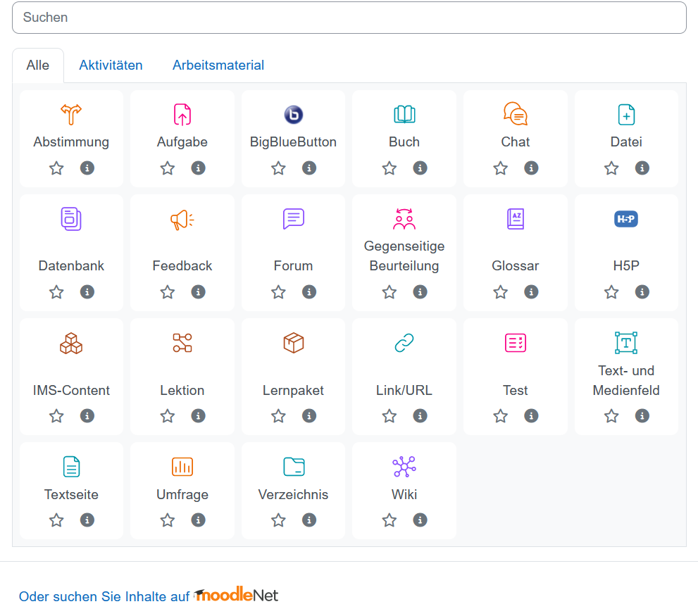Choose the Link/URL chain icon
The height and width of the screenshot is (616, 698).
coord(404,343)
